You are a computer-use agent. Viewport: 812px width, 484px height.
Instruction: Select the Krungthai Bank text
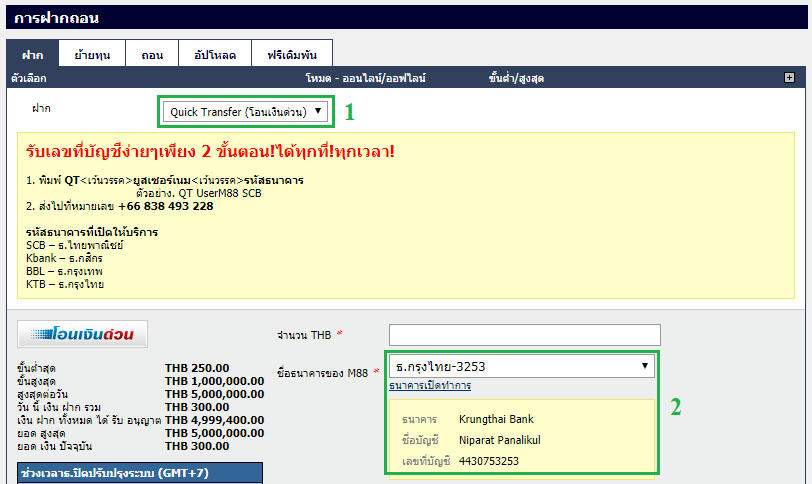click(496, 419)
